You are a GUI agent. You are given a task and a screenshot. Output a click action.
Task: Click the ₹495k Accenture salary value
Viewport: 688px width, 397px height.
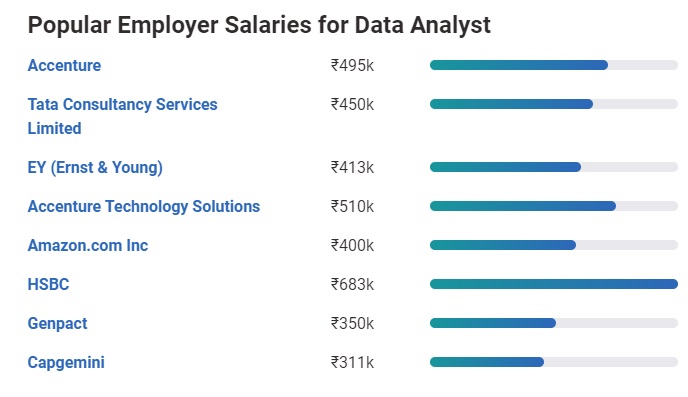352,65
